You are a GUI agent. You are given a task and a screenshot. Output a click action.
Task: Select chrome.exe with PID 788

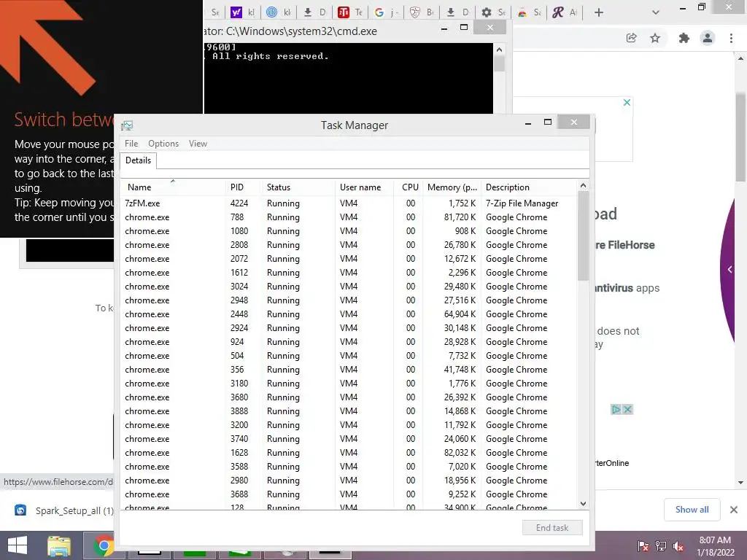(349, 217)
